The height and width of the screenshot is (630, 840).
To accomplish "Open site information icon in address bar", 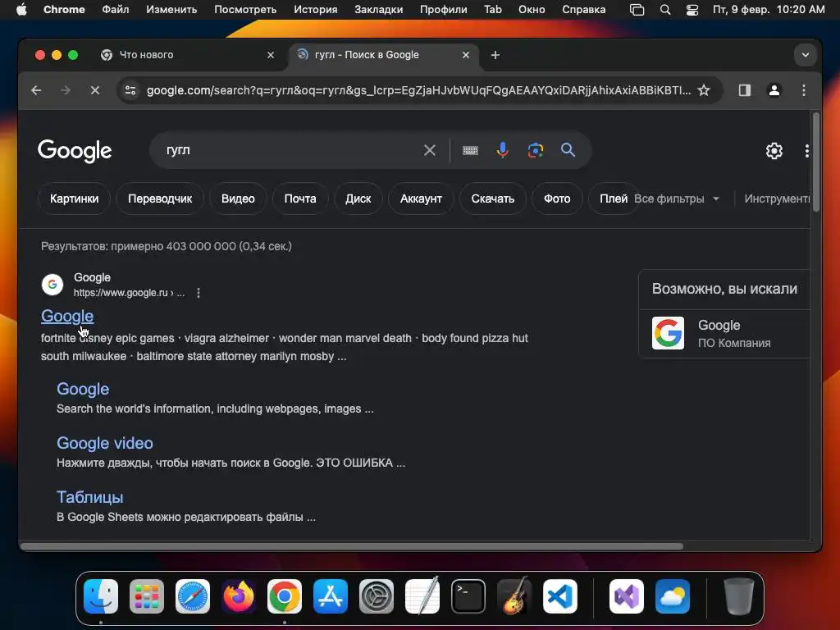I will click(x=130, y=90).
